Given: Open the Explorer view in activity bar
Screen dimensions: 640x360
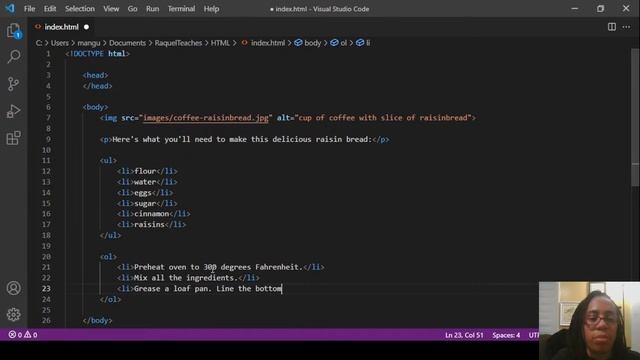Looking at the screenshot, I should [13, 31].
